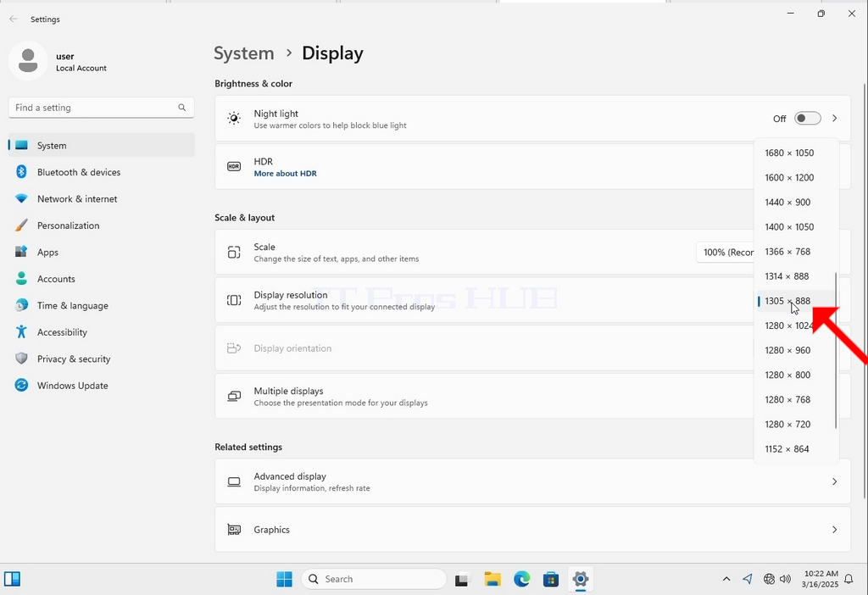Go to Personalization settings
868x595 pixels.
[x=102, y=225]
